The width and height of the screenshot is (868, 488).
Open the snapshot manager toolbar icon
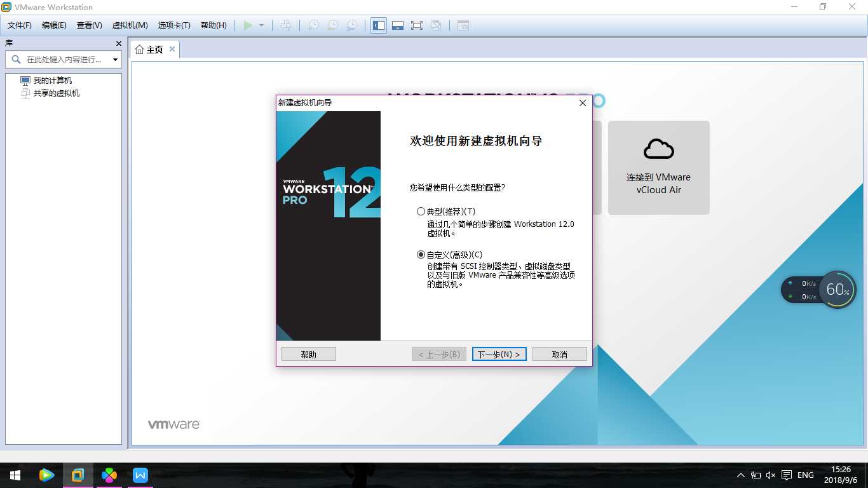click(351, 25)
